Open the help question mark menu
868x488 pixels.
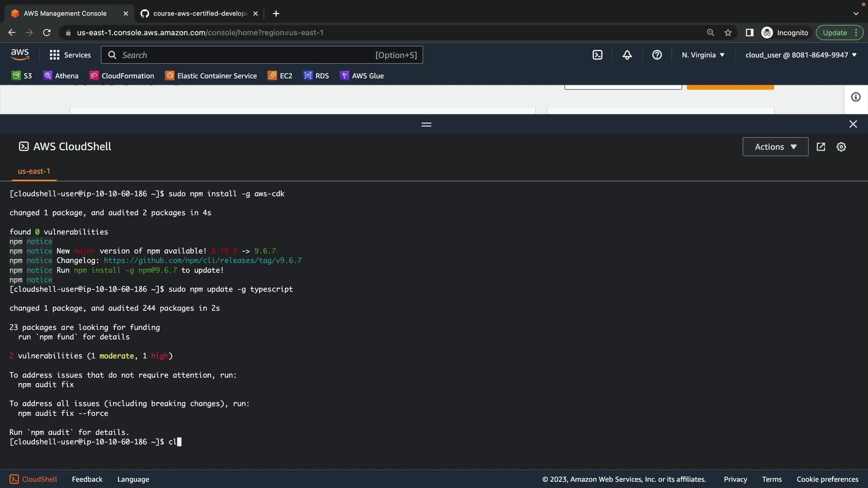657,55
